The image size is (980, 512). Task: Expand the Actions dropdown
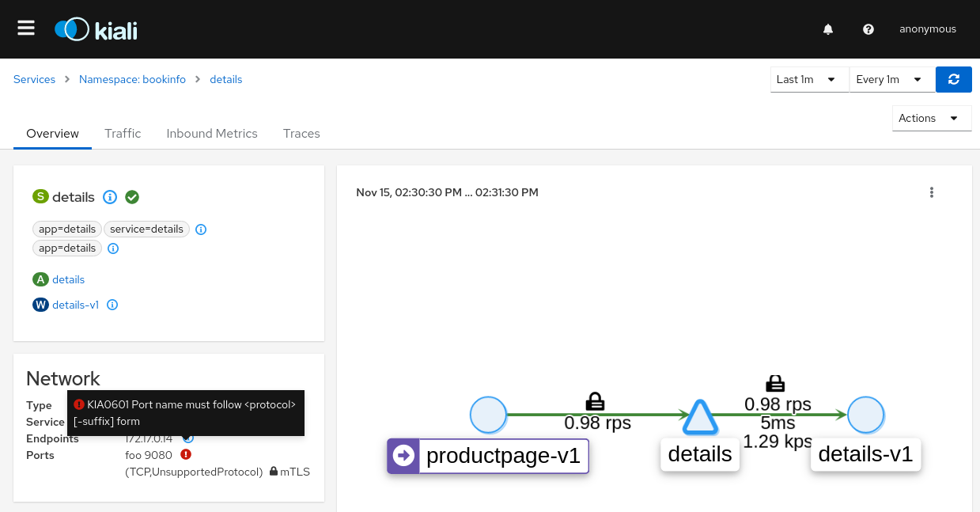click(x=930, y=118)
